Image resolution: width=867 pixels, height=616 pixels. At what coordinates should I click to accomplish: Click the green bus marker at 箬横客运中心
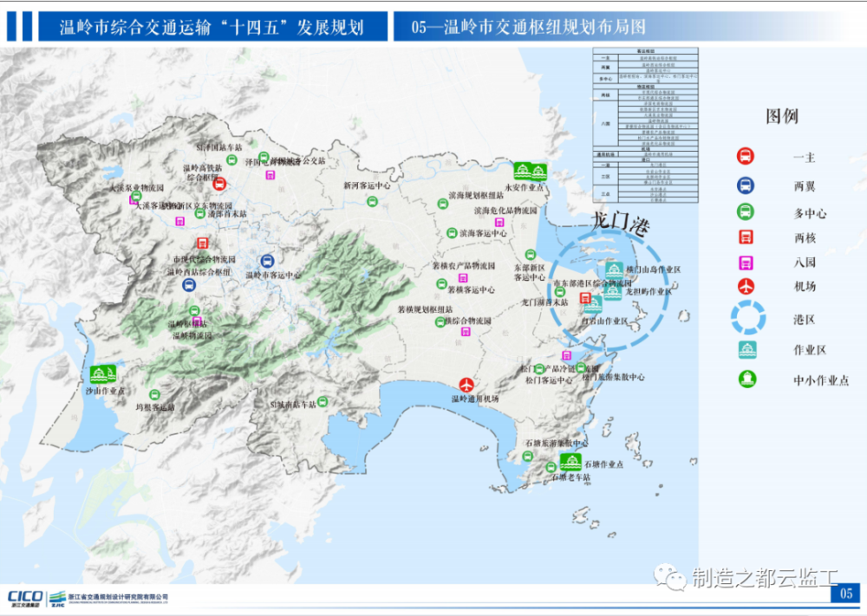441,284
